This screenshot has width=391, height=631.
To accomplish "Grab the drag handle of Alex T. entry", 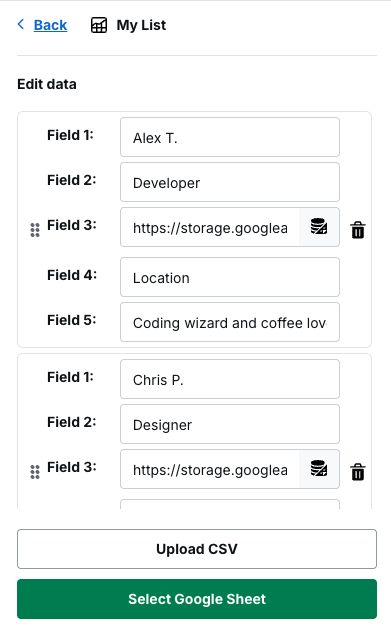I will click(35, 230).
